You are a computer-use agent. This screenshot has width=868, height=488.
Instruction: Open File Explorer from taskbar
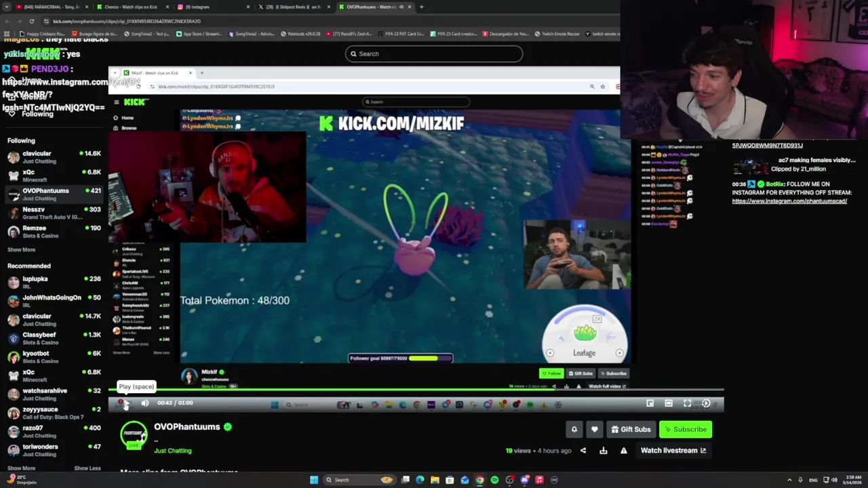click(x=435, y=480)
